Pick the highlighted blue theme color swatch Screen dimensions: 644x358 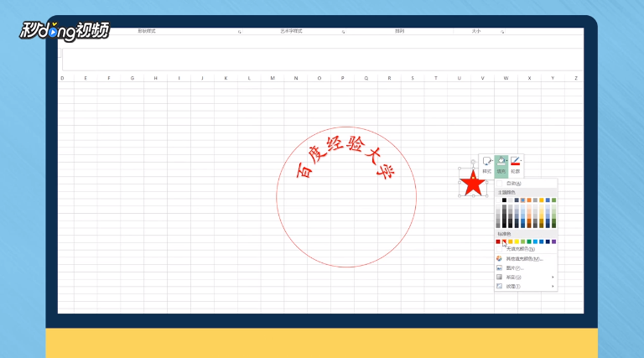[x=523, y=200]
